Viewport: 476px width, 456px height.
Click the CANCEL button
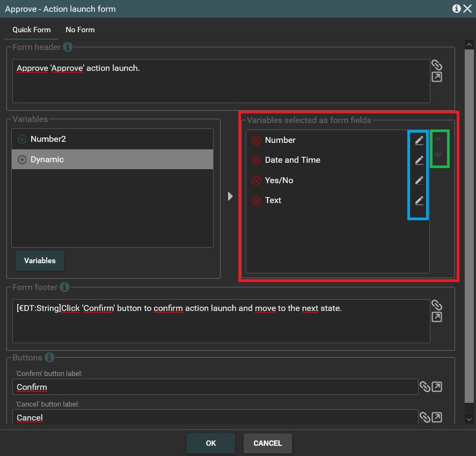point(267,443)
